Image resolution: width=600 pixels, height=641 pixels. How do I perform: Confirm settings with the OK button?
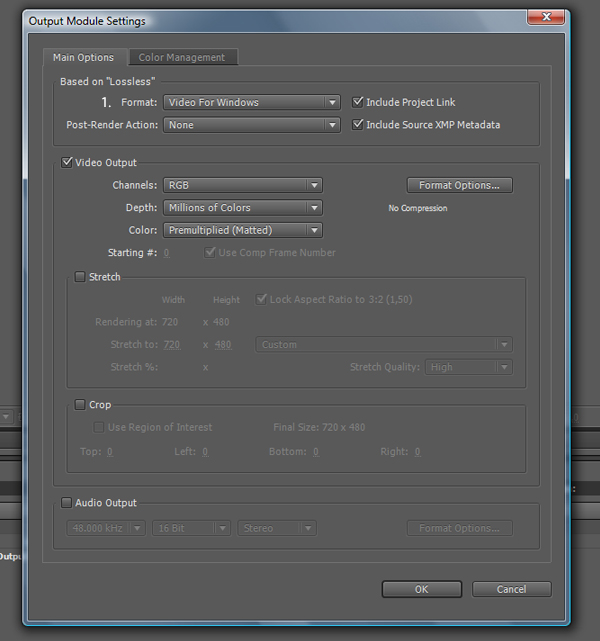pyautogui.click(x=422, y=589)
